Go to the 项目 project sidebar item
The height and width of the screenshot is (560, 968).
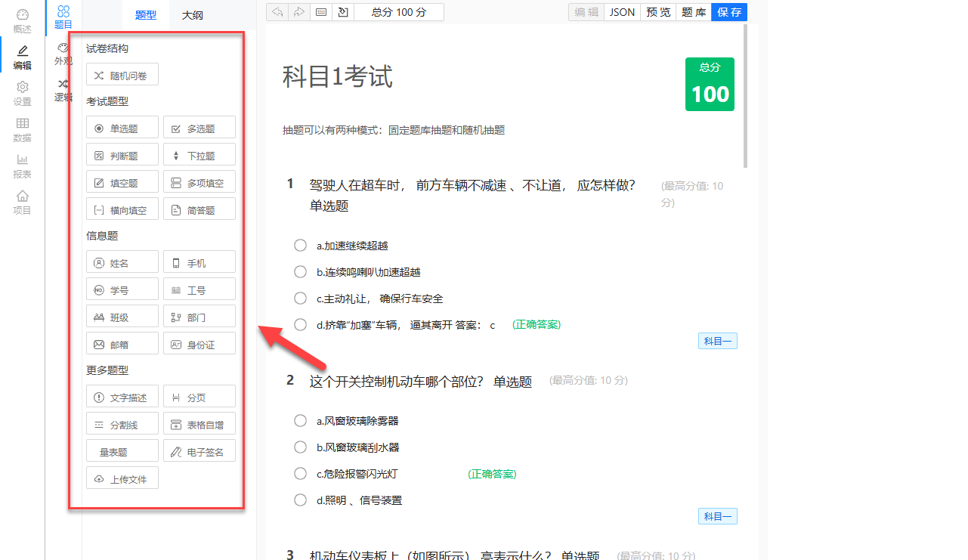click(x=23, y=203)
